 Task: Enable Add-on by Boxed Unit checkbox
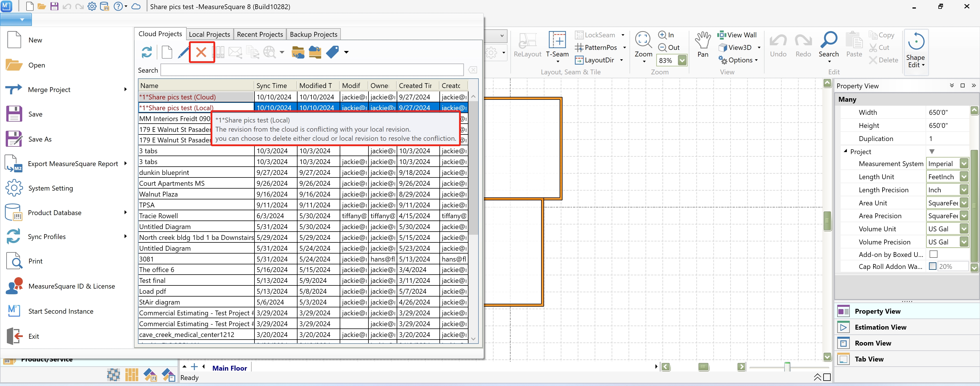933,254
